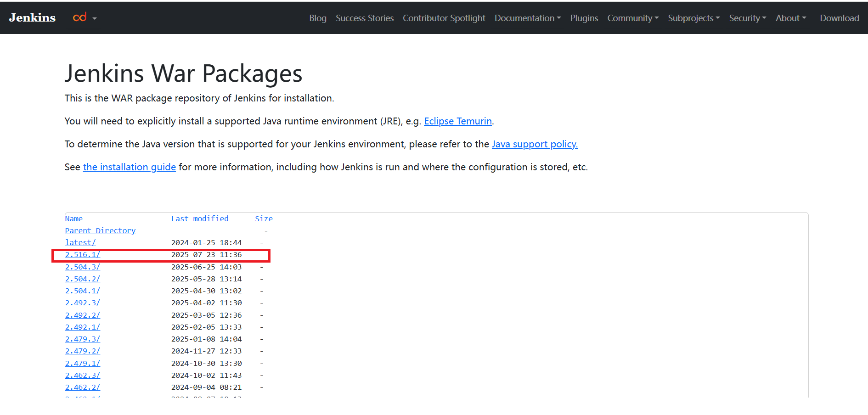Open the Blog page
The image size is (868, 415).
pos(317,18)
